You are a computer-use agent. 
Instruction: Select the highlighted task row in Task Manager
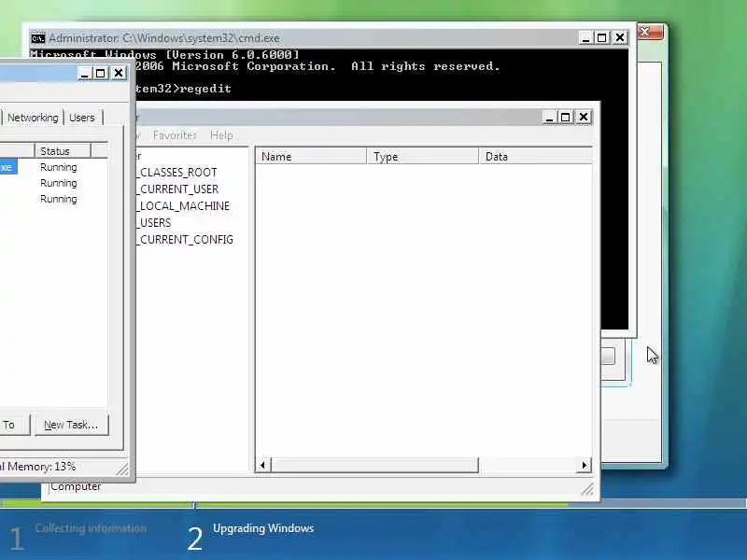8,167
